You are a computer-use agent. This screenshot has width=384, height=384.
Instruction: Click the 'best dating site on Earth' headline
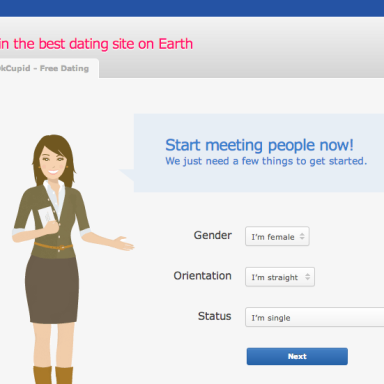point(96,44)
